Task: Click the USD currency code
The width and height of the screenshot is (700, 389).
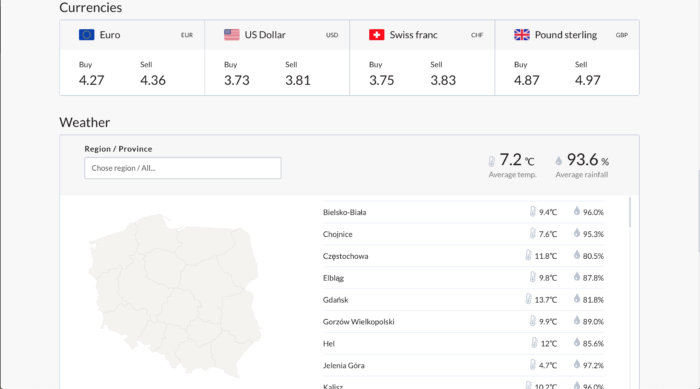Action: click(332, 35)
